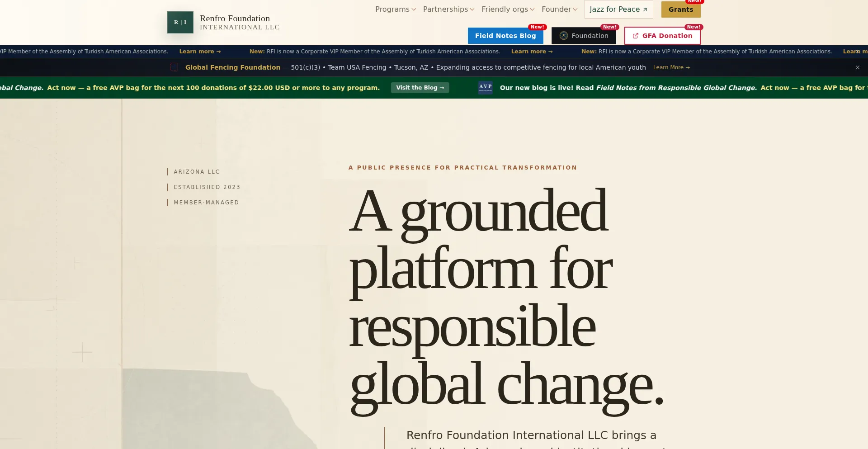This screenshot has width=868, height=449.
Task: Click the round emblem icon on the Foundation button
Action: coord(564,36)
